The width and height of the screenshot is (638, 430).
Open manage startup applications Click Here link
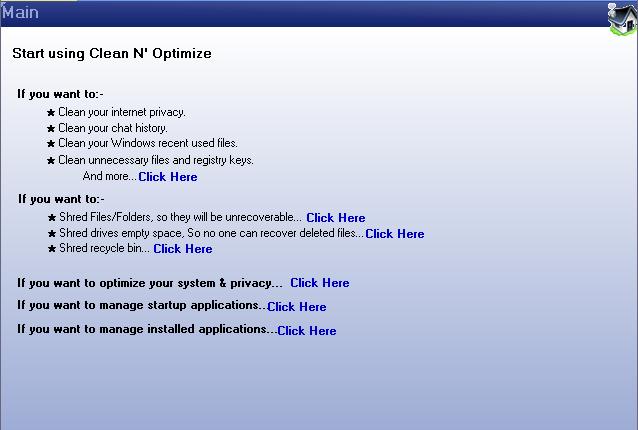[297, 307]
